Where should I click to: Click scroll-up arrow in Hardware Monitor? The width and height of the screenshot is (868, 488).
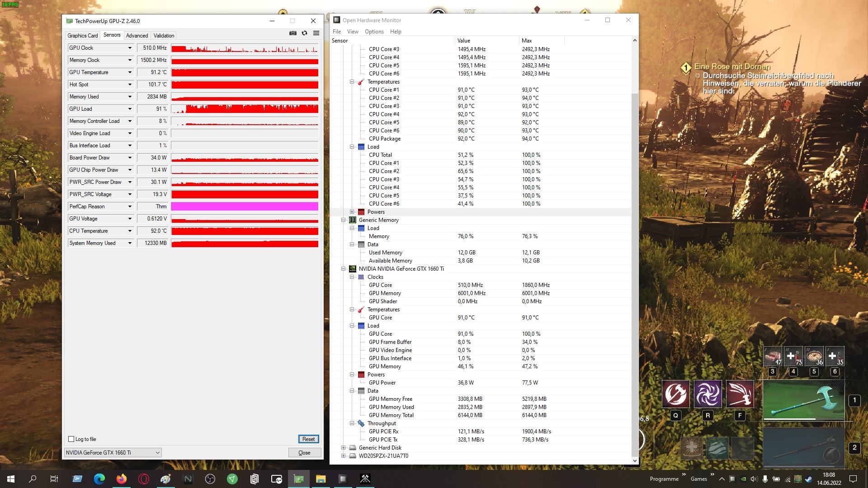pos(635,40)
